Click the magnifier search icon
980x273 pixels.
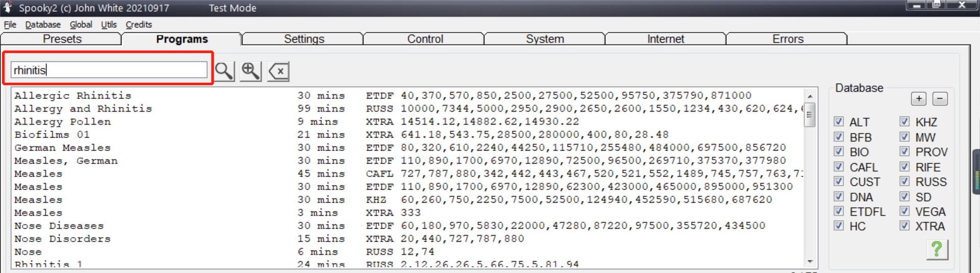pyautogui.click(x=224, y=71)
